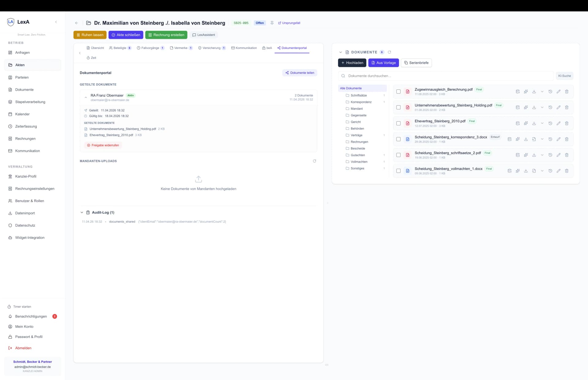Click the Dokumente durchsuchen search field
The width and height of the screenshot is (588, 380).
pyautogui.click(x=446, y=76)
